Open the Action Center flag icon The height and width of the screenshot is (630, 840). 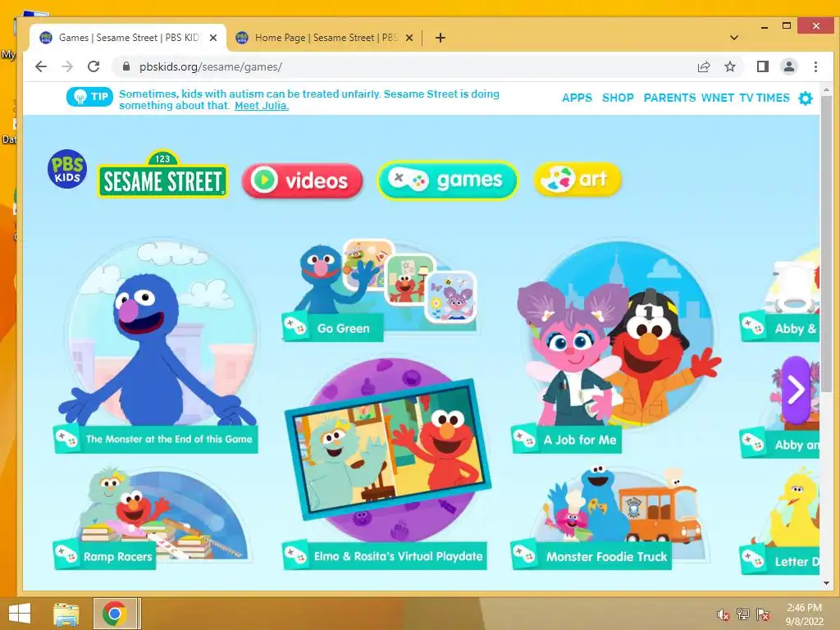pos(763,615)
